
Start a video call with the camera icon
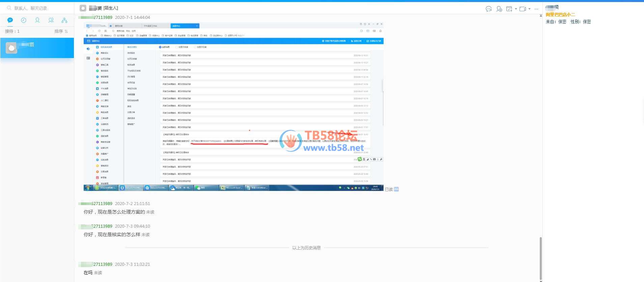pyautogui.click(x=523, y=9)
